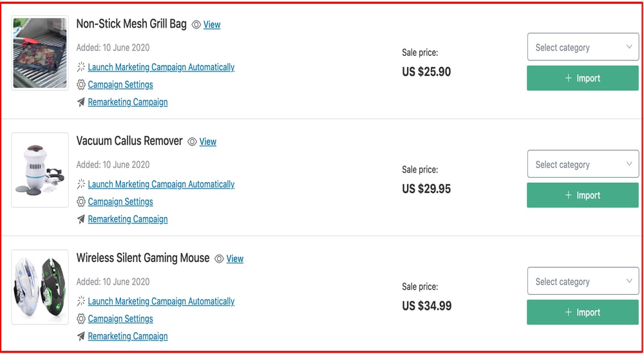
Task: Open Remarketing Campaign link for Gaming Mouse
Action: point(128,337)
